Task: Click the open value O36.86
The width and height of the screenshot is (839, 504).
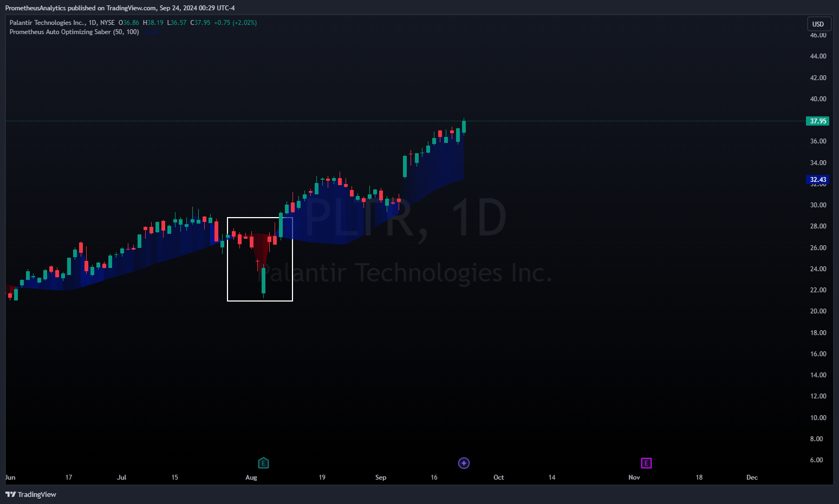Action: [x=129, y=23]
